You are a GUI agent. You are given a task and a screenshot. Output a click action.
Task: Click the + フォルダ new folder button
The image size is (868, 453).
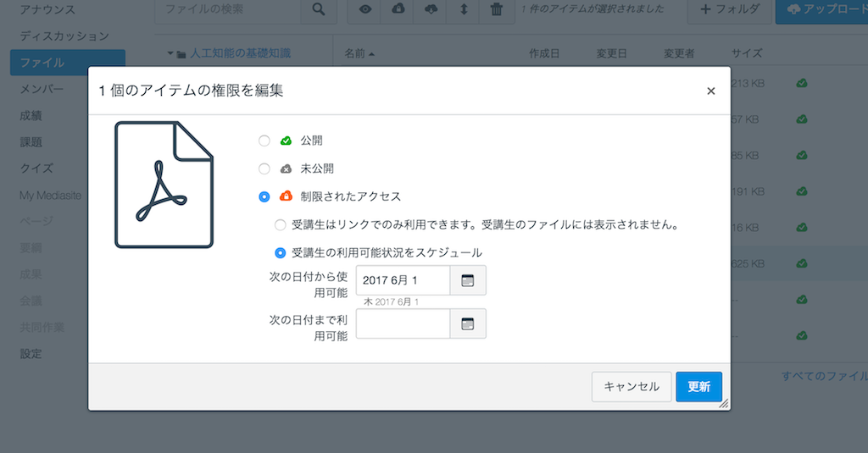(730, 8)
